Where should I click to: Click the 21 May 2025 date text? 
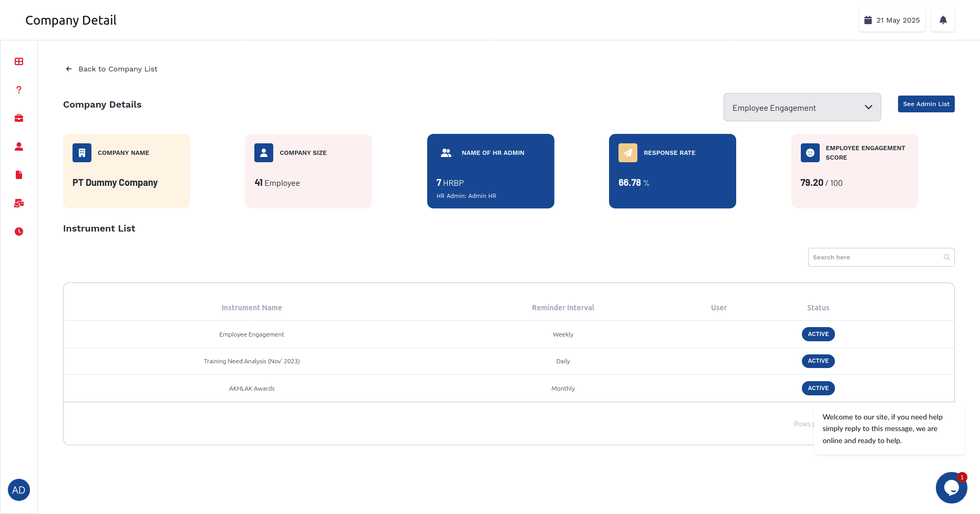pyautogui.click(x=898, y=20)
